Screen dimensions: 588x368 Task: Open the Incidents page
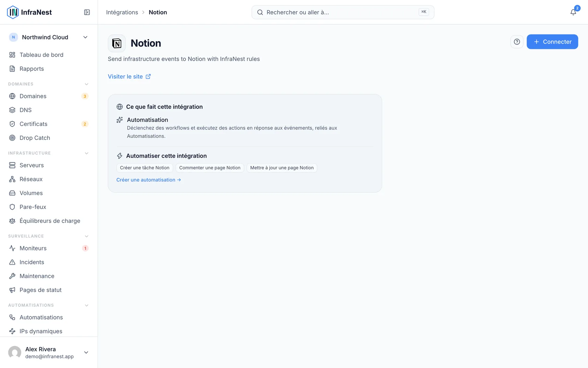[x=49, y=262]
